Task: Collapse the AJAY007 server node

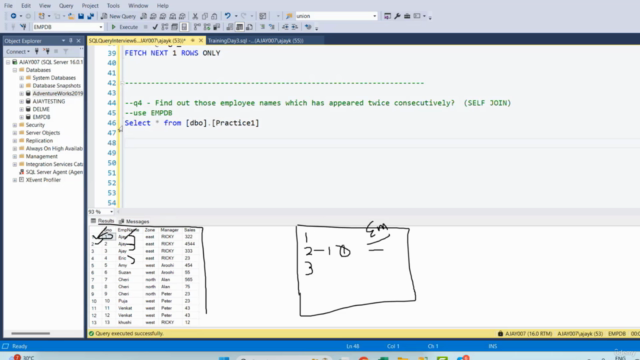Action: coord(8,62)
